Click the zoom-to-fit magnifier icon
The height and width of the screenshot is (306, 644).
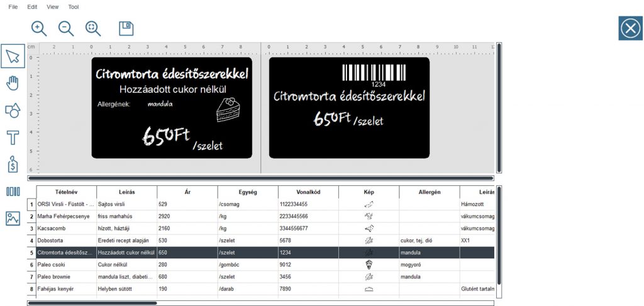(x=93, y=29)
